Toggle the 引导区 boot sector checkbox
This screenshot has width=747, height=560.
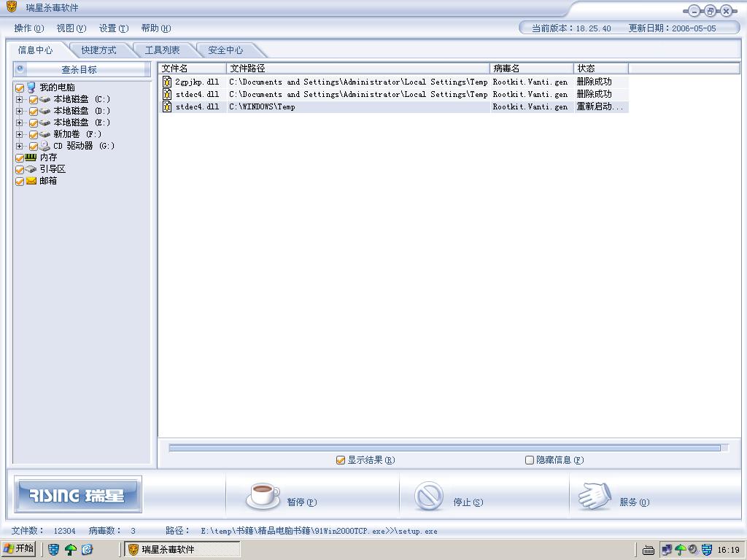20,169
